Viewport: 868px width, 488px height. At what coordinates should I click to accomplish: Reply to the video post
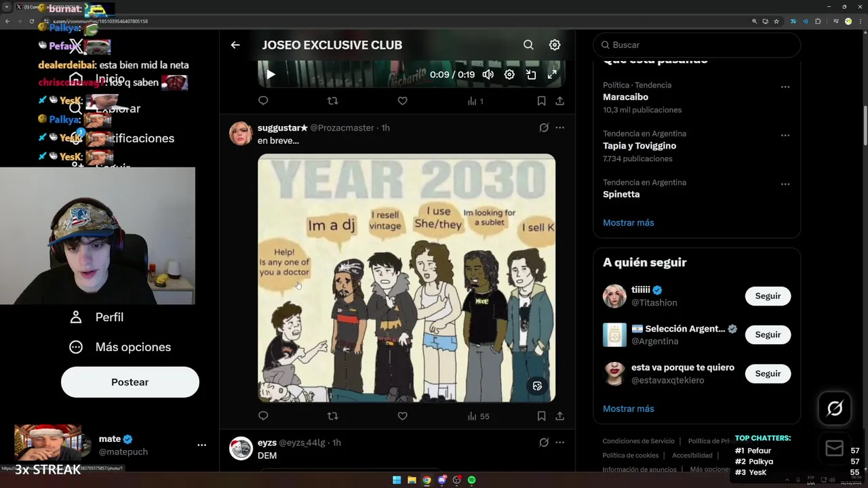(x=263, y=101)
